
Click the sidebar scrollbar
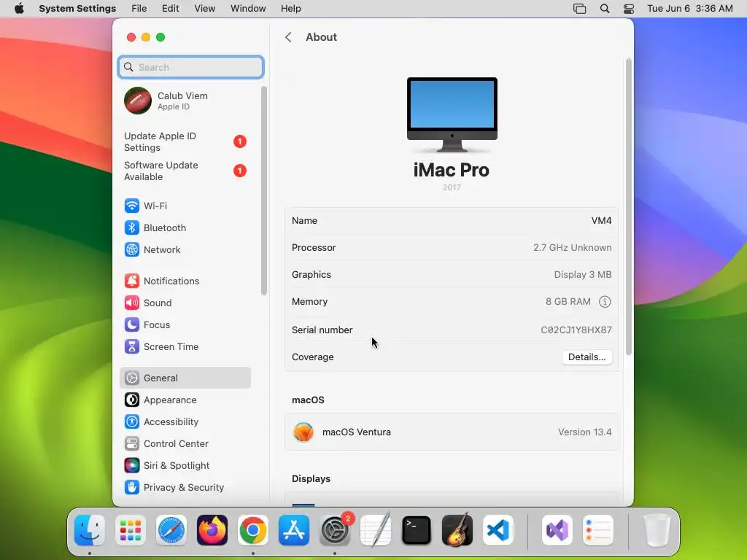pos(263,190)
